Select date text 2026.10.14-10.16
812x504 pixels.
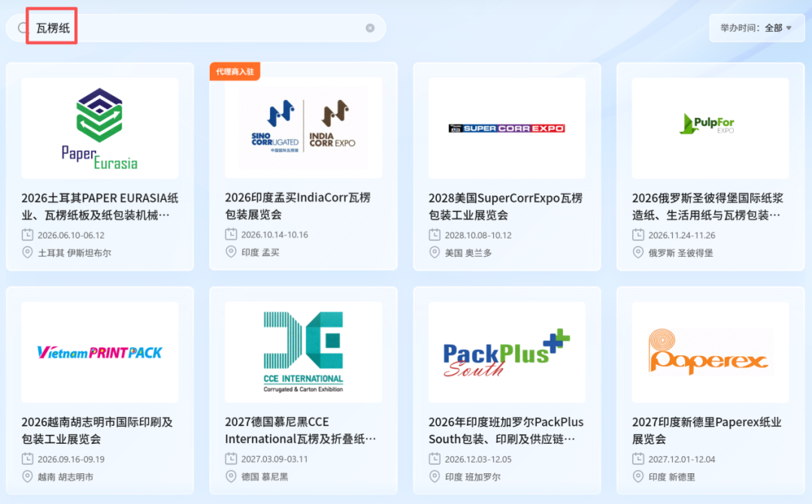click(274, 235)
